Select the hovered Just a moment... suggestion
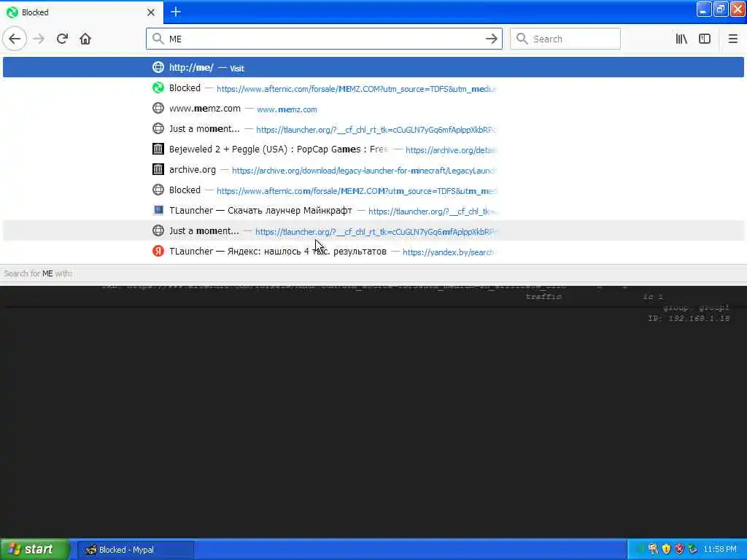The height and width of the screenshot is (560, 747). point(373,231)
